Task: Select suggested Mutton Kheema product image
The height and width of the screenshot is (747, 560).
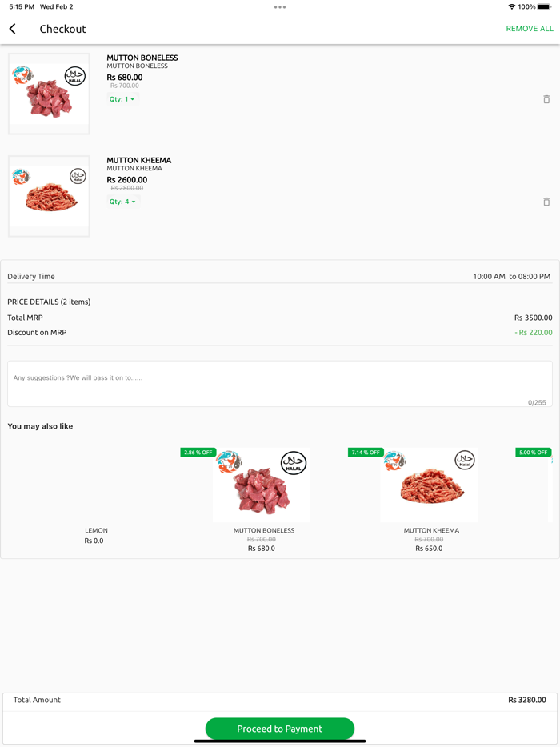Action: click(x=429, y=485)
